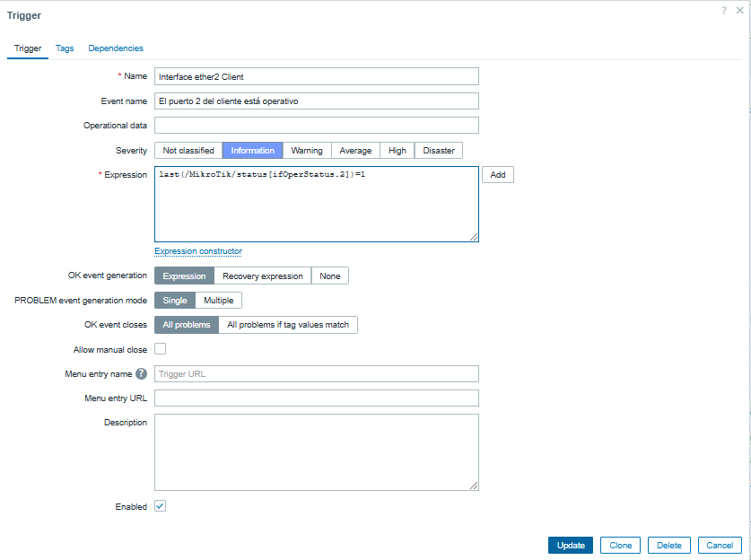Stay on the Trigger tab
This screenshot has height=560, width=751.
(x=28, y=48)
